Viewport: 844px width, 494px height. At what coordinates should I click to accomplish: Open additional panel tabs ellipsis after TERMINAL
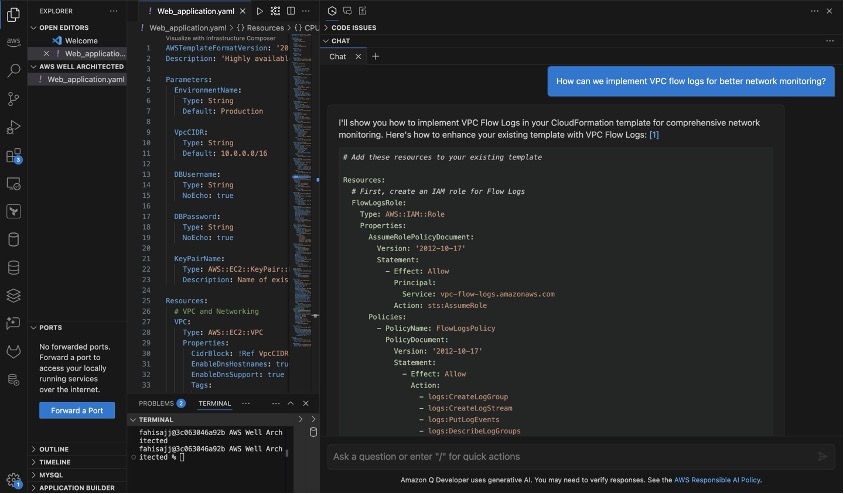click(245, 403)
